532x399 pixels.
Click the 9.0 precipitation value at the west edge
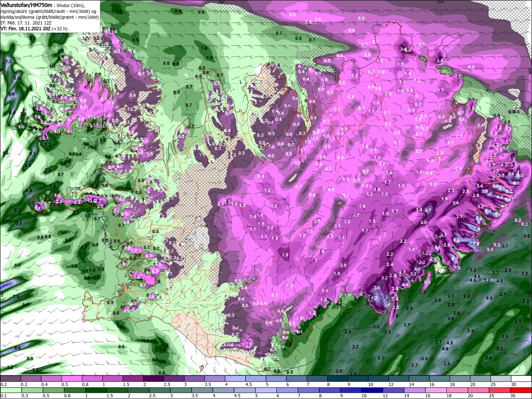pos(11,94)
